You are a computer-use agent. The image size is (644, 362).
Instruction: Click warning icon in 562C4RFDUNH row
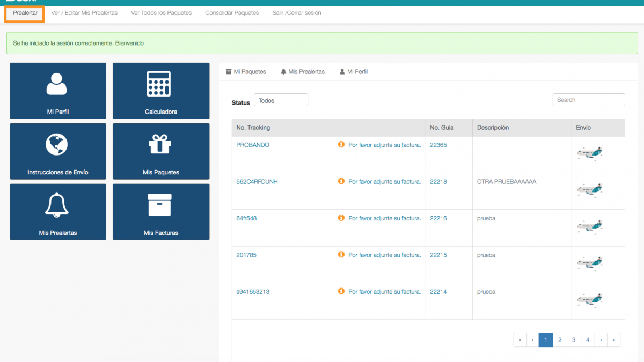[x=341, y=181]
